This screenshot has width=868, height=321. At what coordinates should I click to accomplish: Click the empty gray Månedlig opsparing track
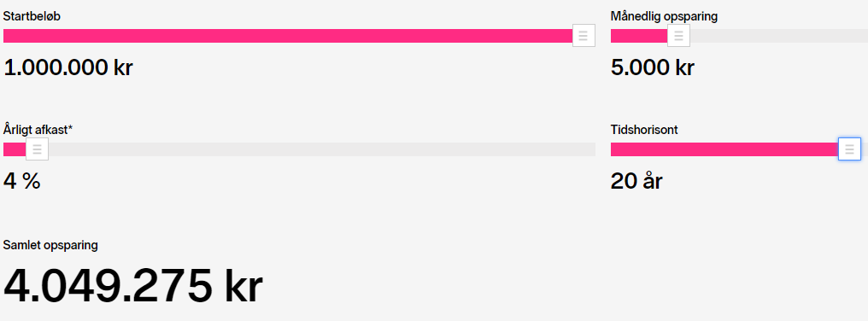tap(779, 36)
